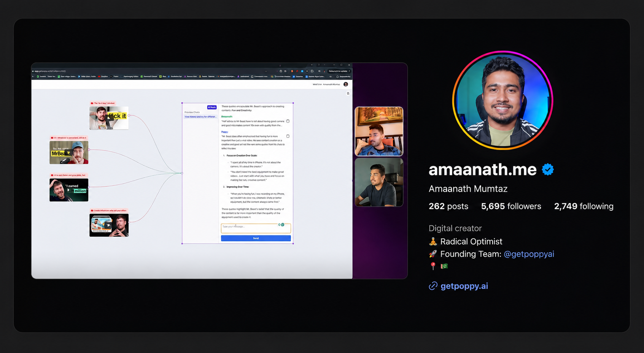Click the copy icon beside Amaanath's message

click(x=288, y=121)
